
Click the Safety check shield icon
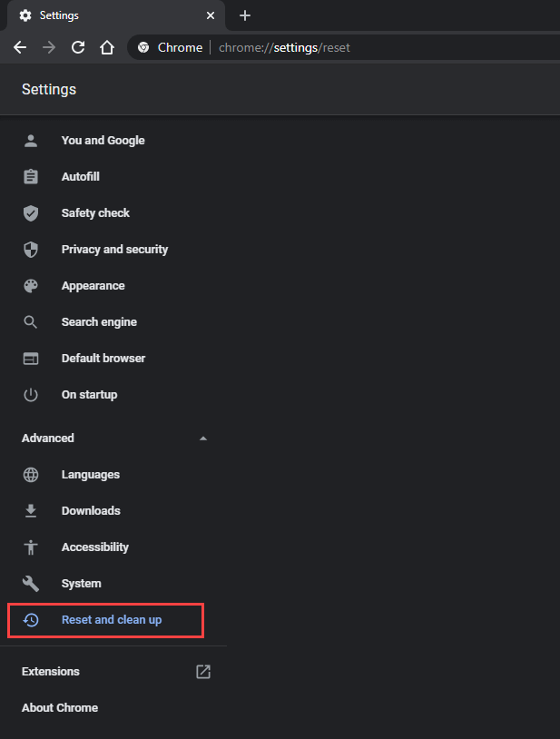[31, 213]
